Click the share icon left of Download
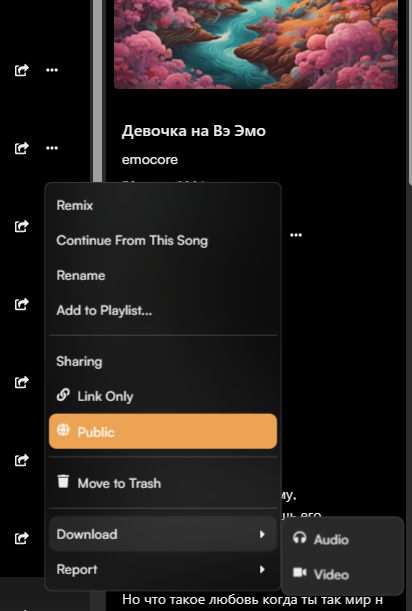 21,538
